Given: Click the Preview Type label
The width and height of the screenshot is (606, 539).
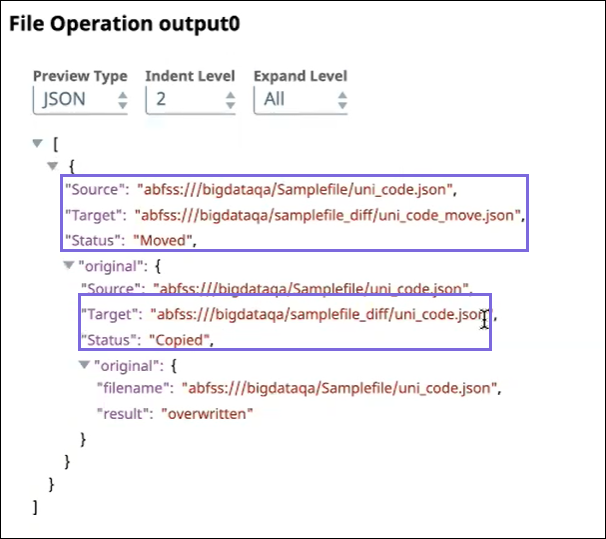Looking at the screenshot, I should [80, 76].
